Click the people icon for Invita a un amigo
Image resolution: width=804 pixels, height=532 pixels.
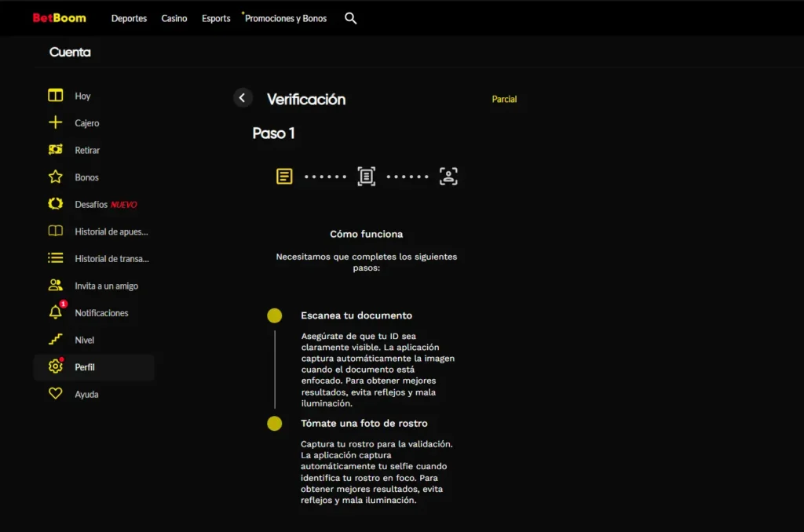[x=56, y=285]
